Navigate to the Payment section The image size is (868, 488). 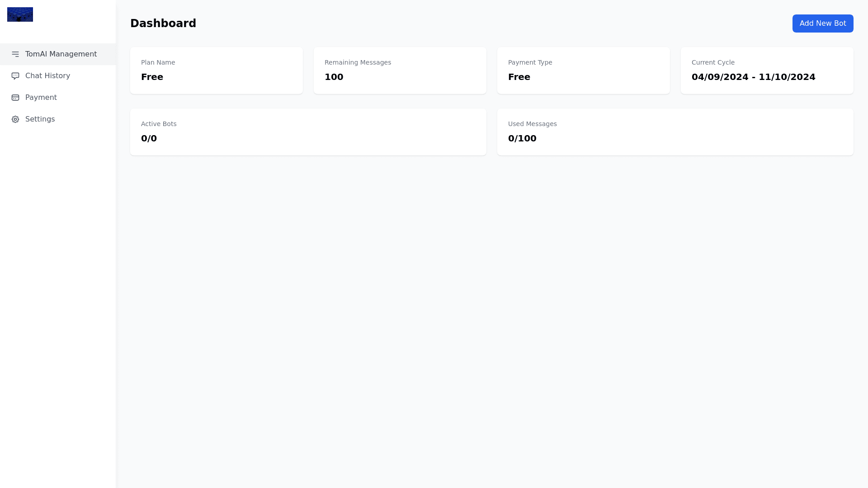[41, 98]
